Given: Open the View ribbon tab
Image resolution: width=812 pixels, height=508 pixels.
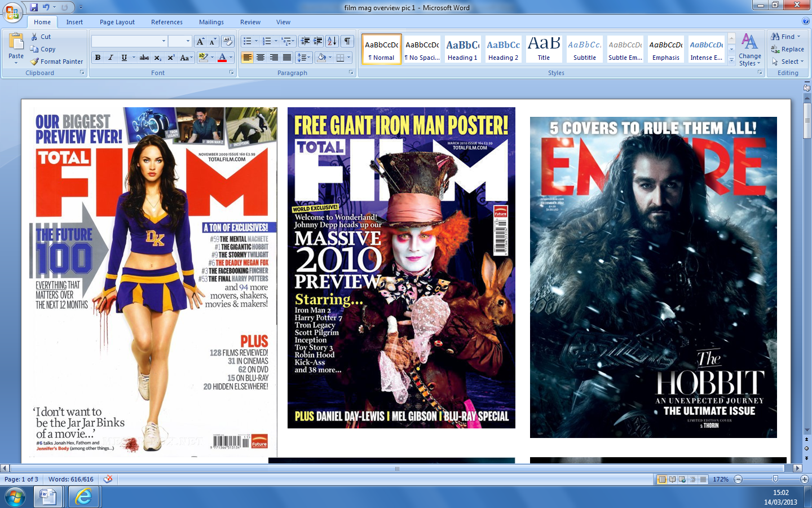Looking at the screenshot, I should coord(283,22).
